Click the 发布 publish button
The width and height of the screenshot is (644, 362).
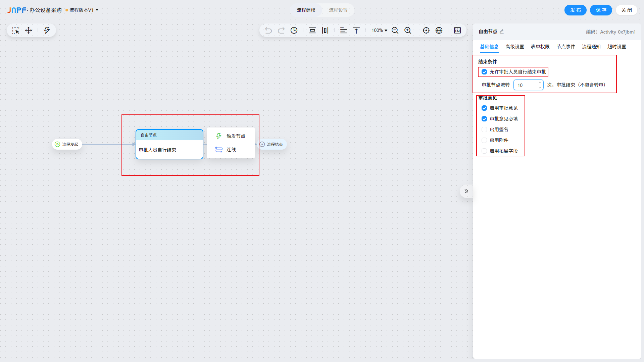(x=575, y=10)
